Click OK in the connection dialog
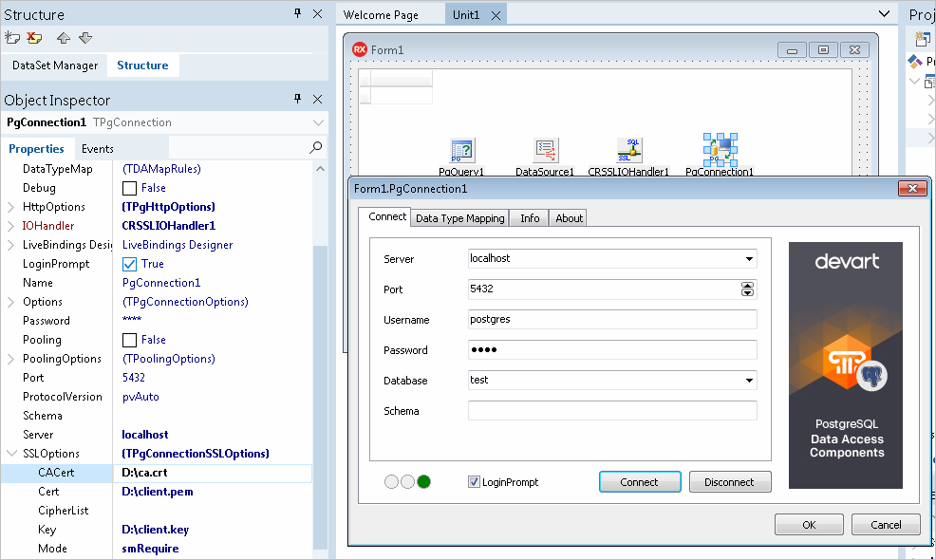936x560 pixels. 809,524
